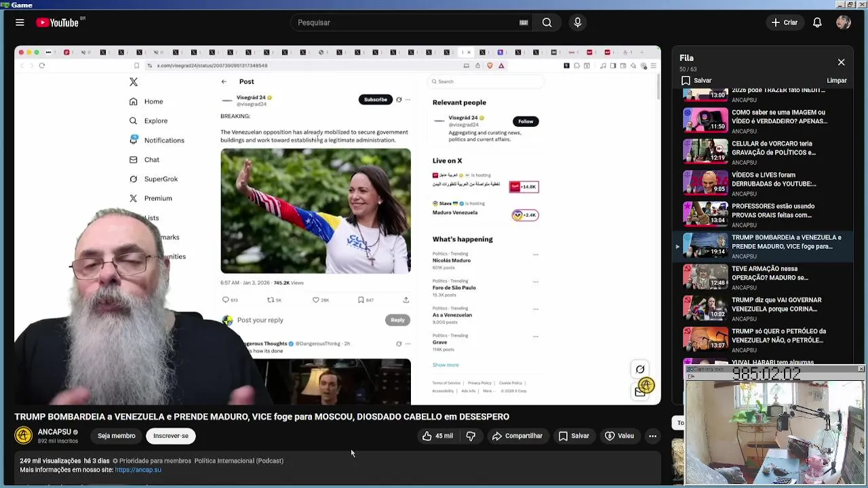Like the video with 45 mil
The width and height of the screenshot is (868, 488).
click(437, 436)
